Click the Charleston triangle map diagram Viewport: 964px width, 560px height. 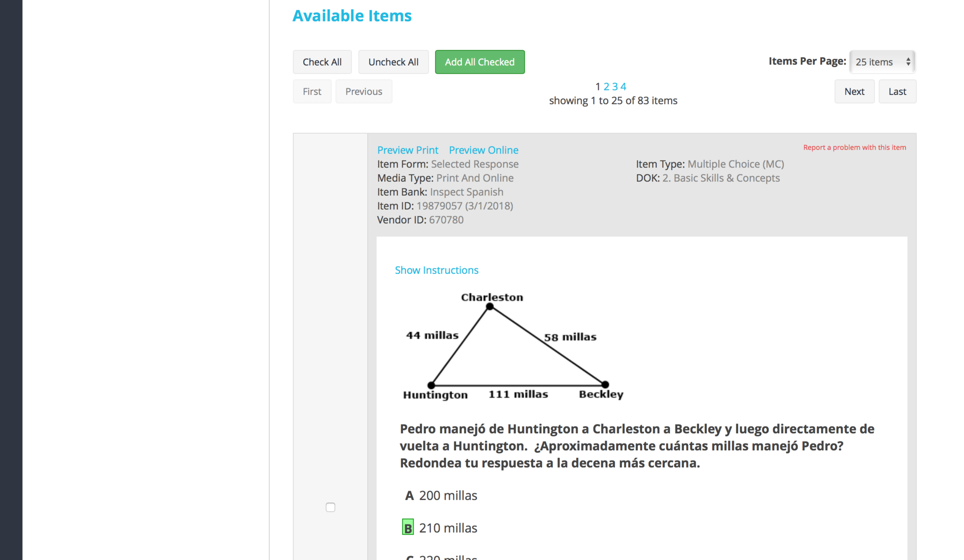pyautogui.click(x=513, y=347)
